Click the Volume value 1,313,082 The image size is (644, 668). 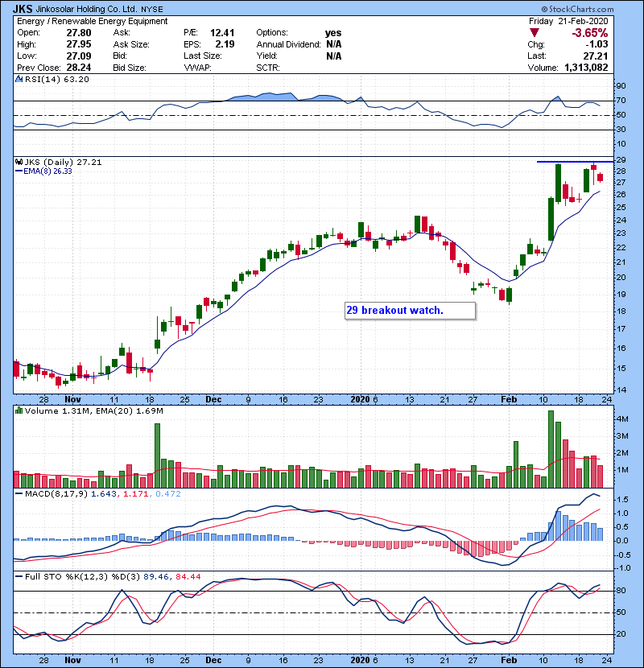[x=587, y=68]
